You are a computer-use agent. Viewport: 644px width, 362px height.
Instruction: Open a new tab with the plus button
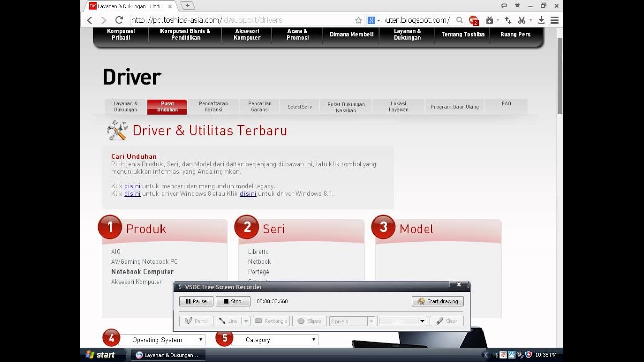pyautogui.click(x=187, y=6)
